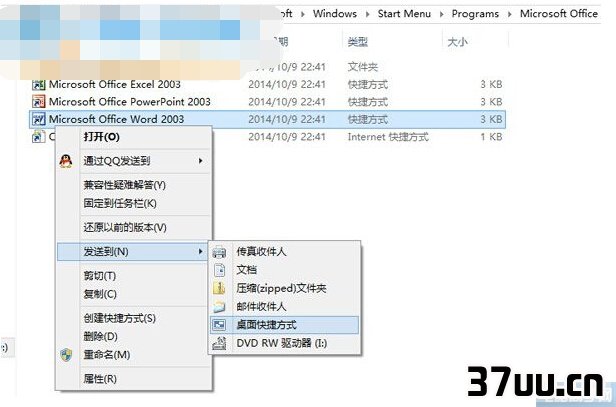This screenshot has width=616, height=407.
Task: Send to 传真收件人
Action: [x=261, y=252]
